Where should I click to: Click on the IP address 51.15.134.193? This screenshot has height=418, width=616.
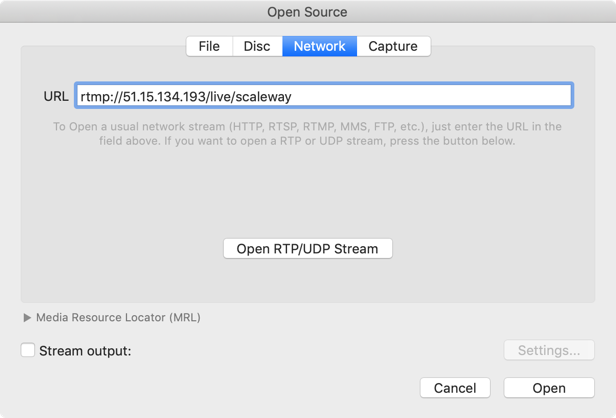[x=160, y=96]
